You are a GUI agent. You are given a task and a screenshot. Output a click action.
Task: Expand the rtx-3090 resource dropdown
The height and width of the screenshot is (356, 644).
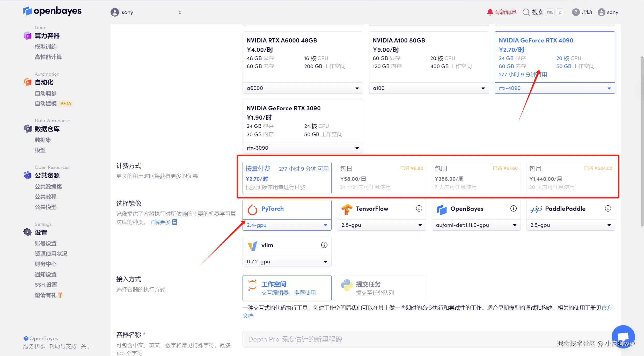click(303, 148)
